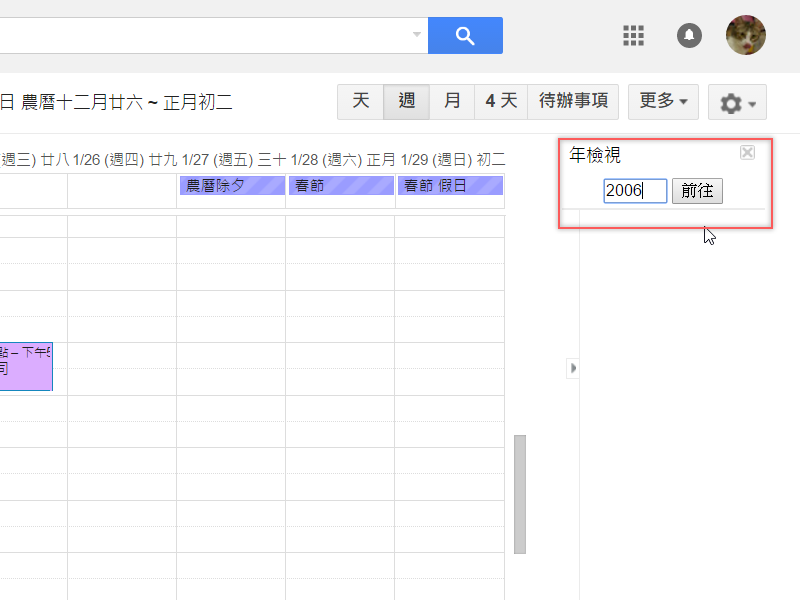The height and width of the screenshot is (600, 800).
Task: Expand the search options dropdown arrow
Action: (x=417, y=35)
